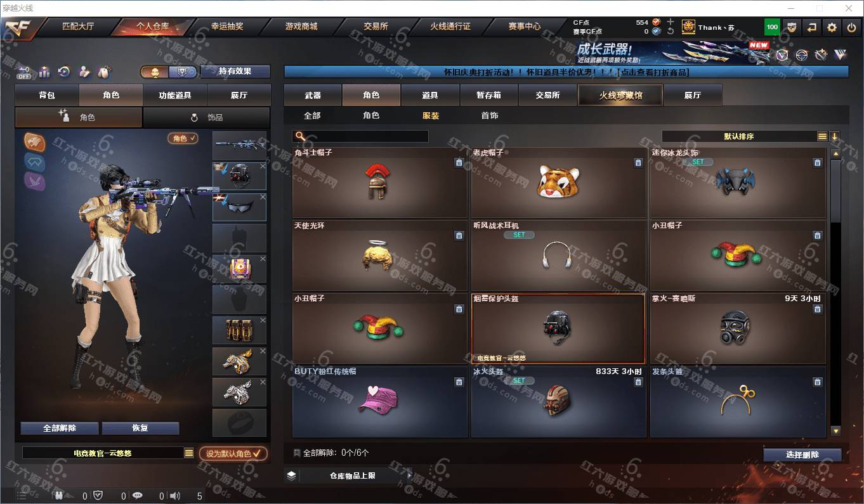Click the trash icon on 角斗士帽子 item

click(459, 163)
